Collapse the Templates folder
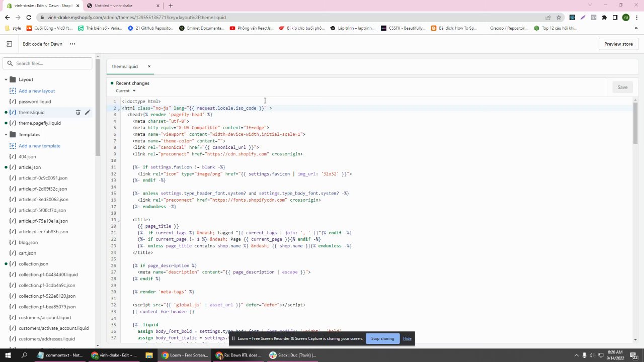Image resolution: width=644 pixels, height=362 pixels. [x=6, y=134]
